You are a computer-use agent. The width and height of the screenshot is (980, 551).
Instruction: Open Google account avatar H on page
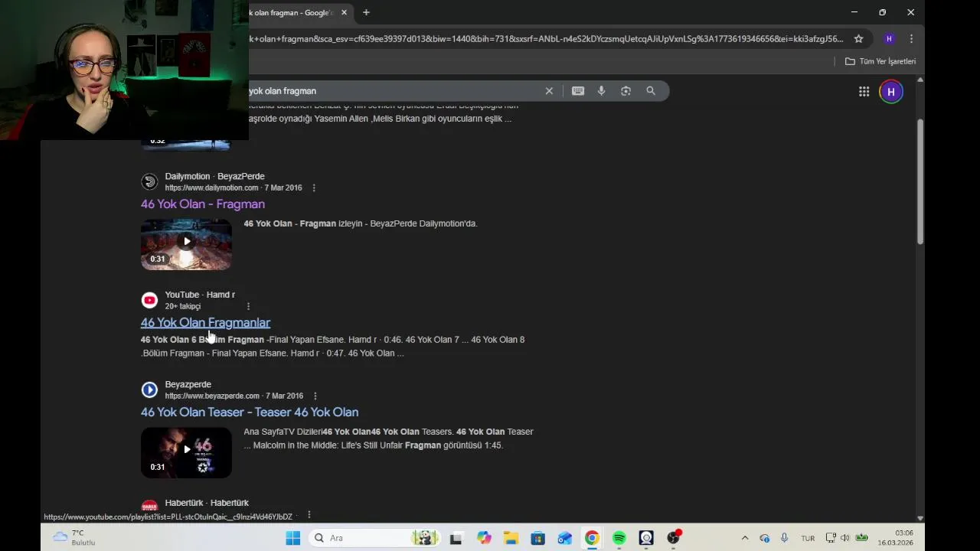(x=890, y=92)
